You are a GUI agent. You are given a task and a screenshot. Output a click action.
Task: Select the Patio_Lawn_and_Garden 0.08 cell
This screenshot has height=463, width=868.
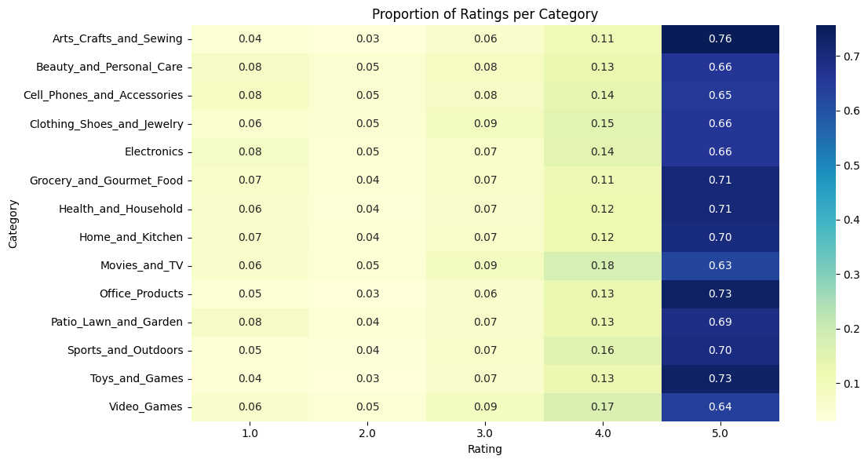250,323
